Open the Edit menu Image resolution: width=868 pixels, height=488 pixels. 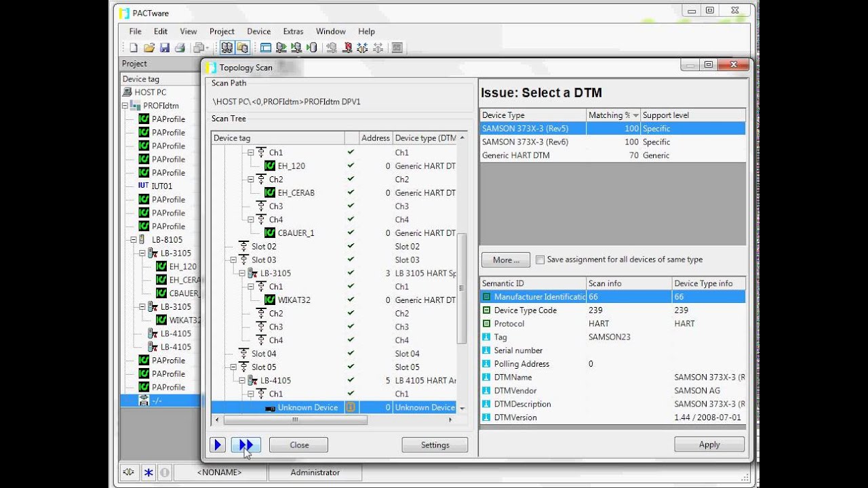tap(161, 31)
